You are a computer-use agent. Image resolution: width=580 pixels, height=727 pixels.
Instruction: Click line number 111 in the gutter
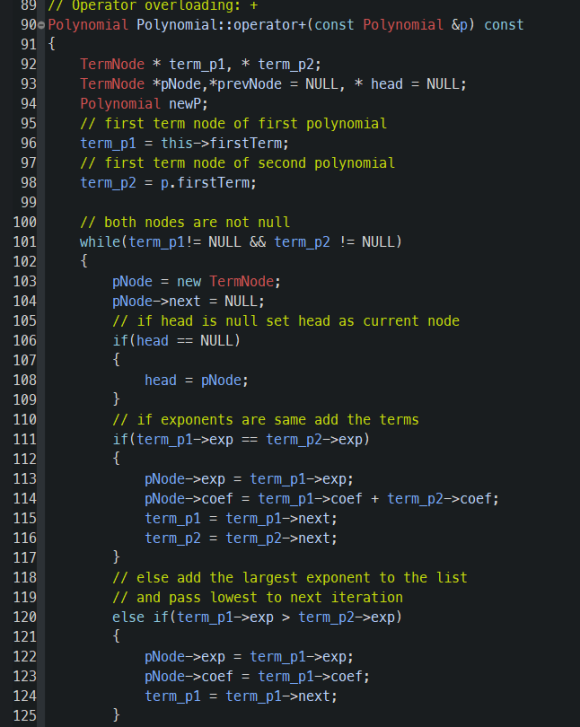click(25, 440)
